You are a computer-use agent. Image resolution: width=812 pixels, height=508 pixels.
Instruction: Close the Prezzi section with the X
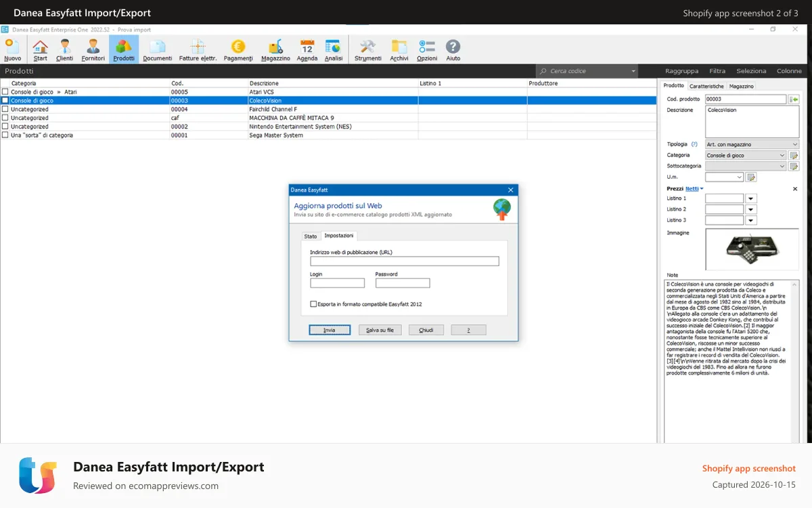795,189
